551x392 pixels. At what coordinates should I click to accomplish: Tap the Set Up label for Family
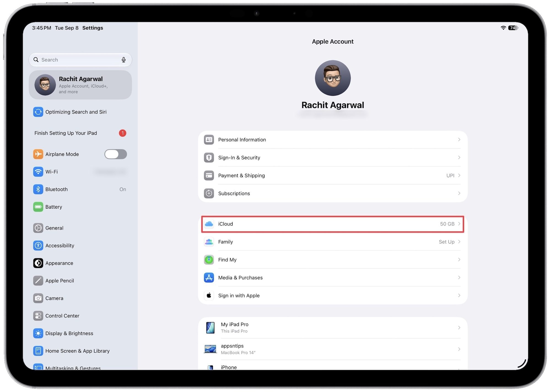[x=447, y=242]
